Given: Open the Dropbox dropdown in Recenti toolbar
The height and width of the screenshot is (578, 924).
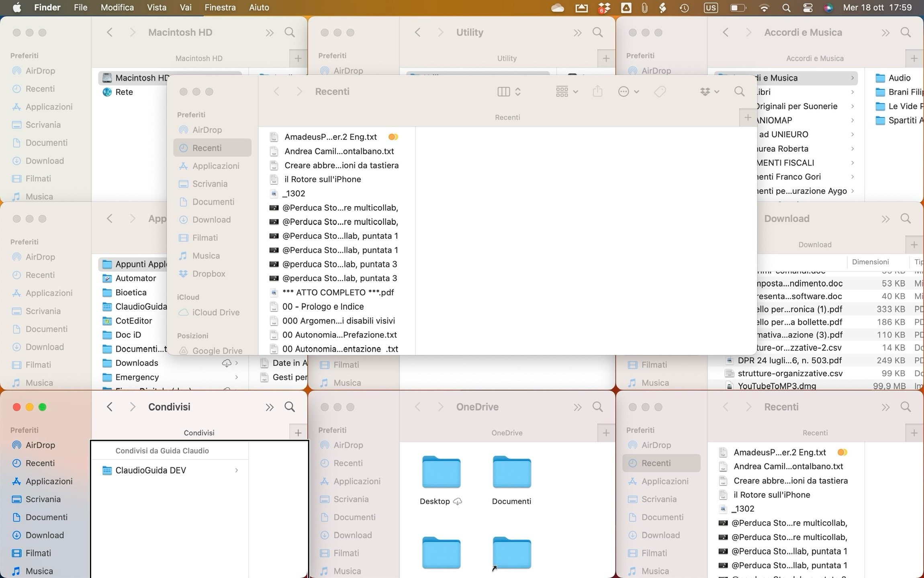Looking at the screenshot, I should point(709,92).
